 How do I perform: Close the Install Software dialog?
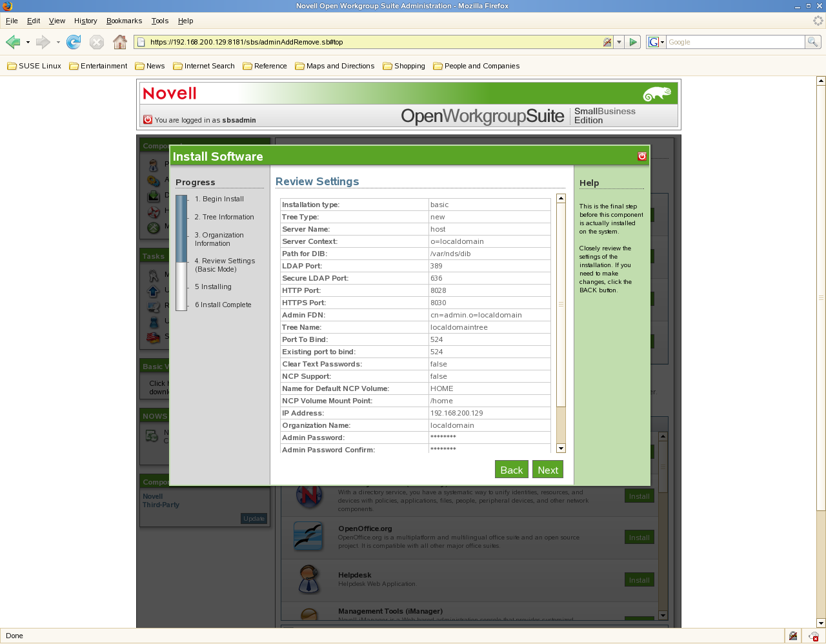tap(641, 156)
